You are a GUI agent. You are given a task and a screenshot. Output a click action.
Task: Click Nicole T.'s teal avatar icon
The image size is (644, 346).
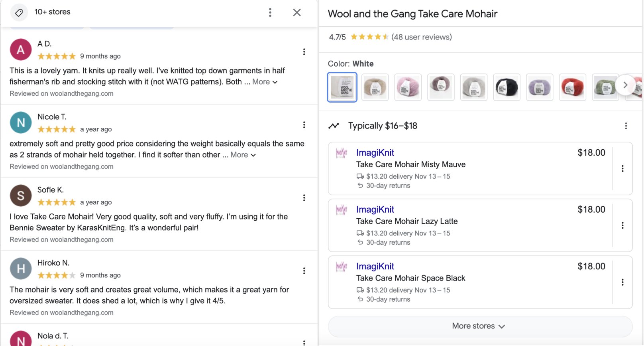coord(21,123)
